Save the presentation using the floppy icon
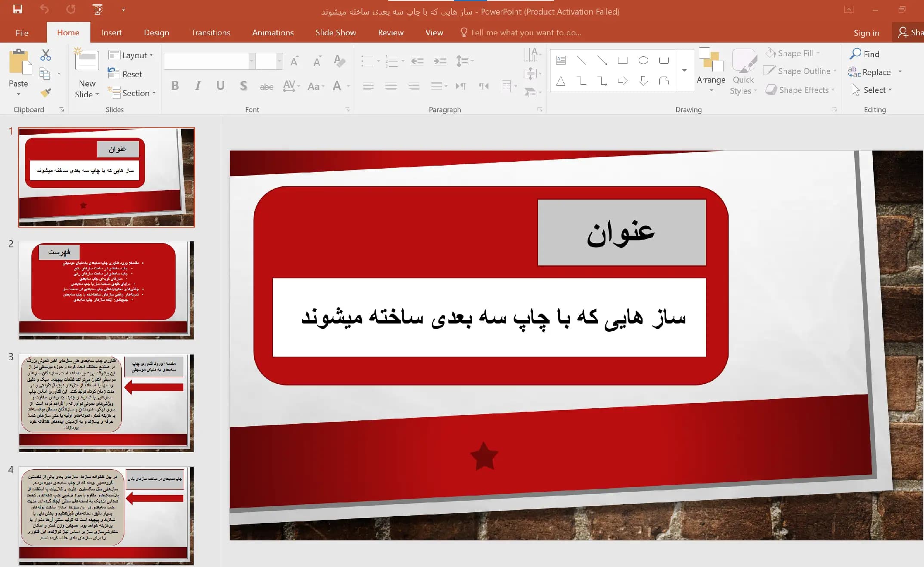The image size is (924, 567). click(x=17, y=9)
